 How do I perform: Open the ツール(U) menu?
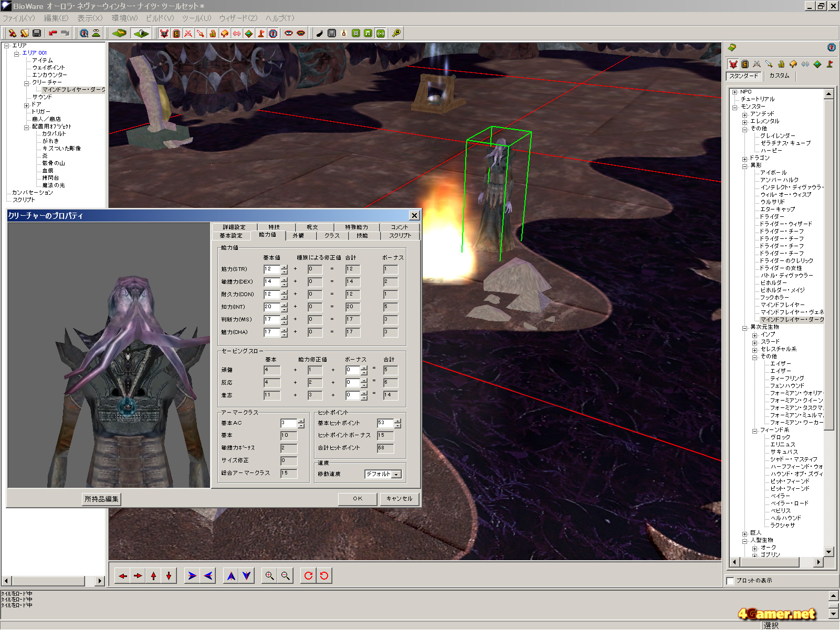pyautogui.click(x=196, y=18)
